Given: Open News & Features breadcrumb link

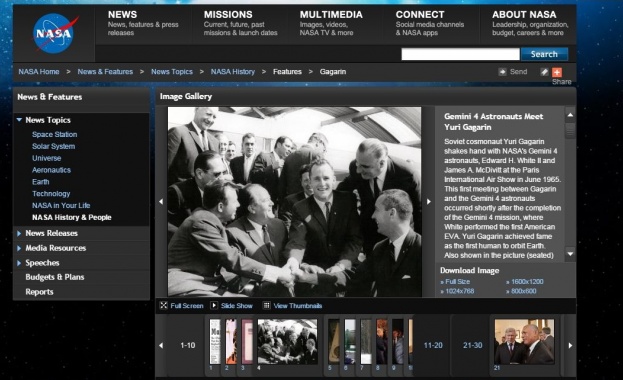Looking at the screenshot, I should 105,72.
